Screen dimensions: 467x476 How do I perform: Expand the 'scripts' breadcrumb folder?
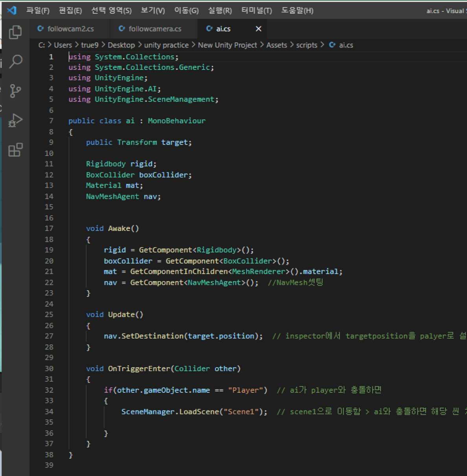click(307, 45)
